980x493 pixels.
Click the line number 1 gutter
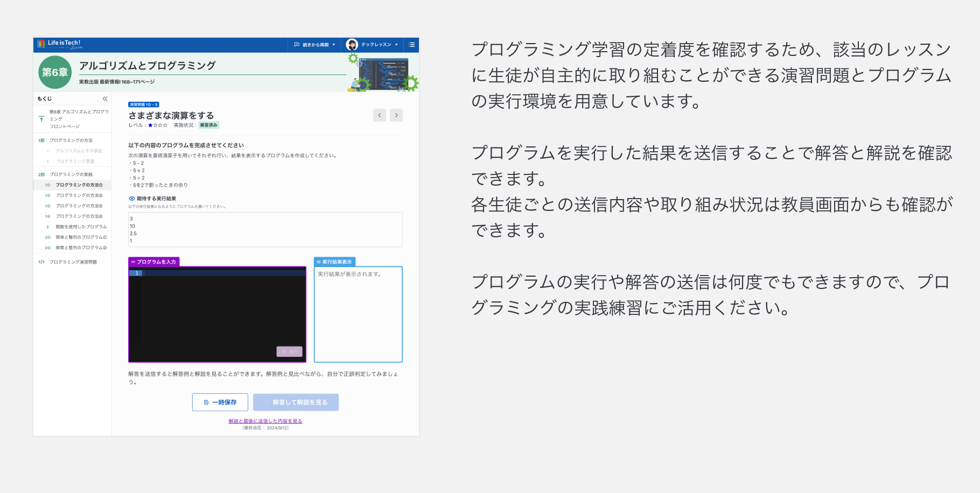tap(136, 273)
